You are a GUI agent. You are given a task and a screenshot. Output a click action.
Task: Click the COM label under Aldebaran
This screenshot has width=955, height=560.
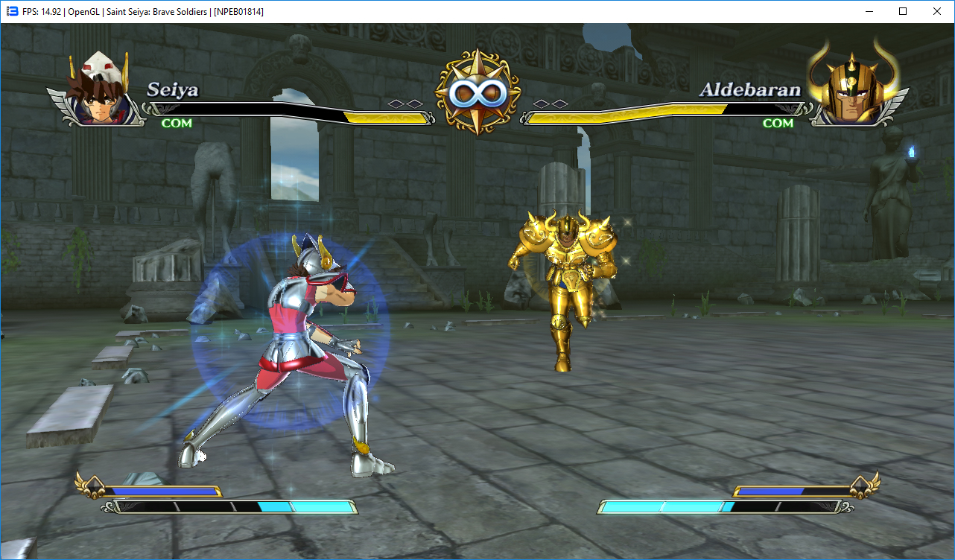(x=778, y=123)
